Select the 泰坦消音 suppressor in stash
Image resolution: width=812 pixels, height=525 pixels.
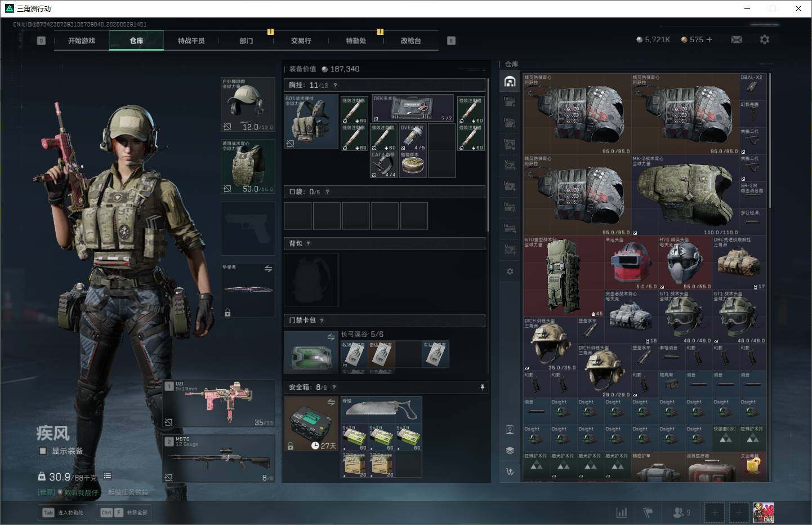tap(671, 357)
